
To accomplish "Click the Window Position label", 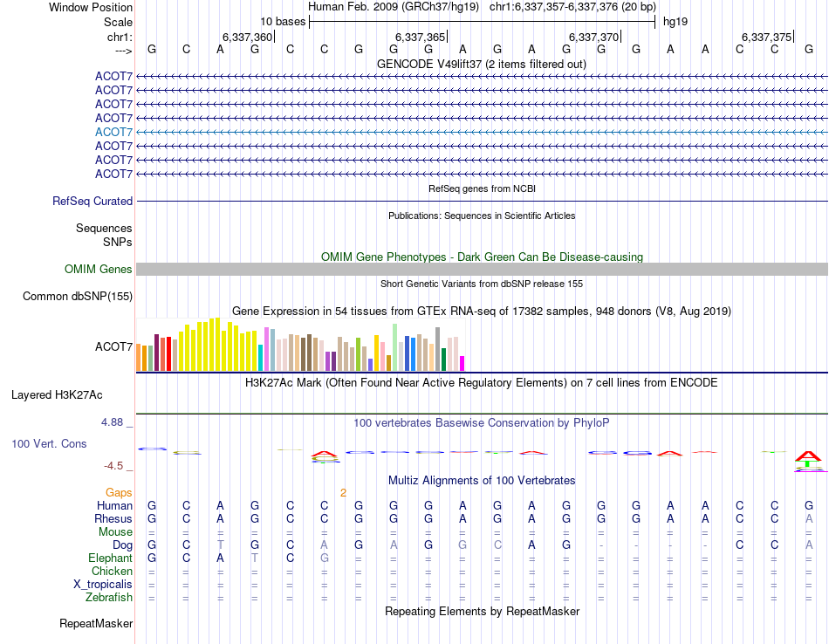I will (91, 7).
